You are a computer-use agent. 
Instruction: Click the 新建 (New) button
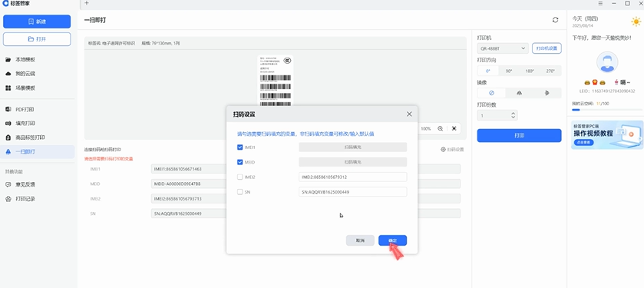click(x=37, y=22)
